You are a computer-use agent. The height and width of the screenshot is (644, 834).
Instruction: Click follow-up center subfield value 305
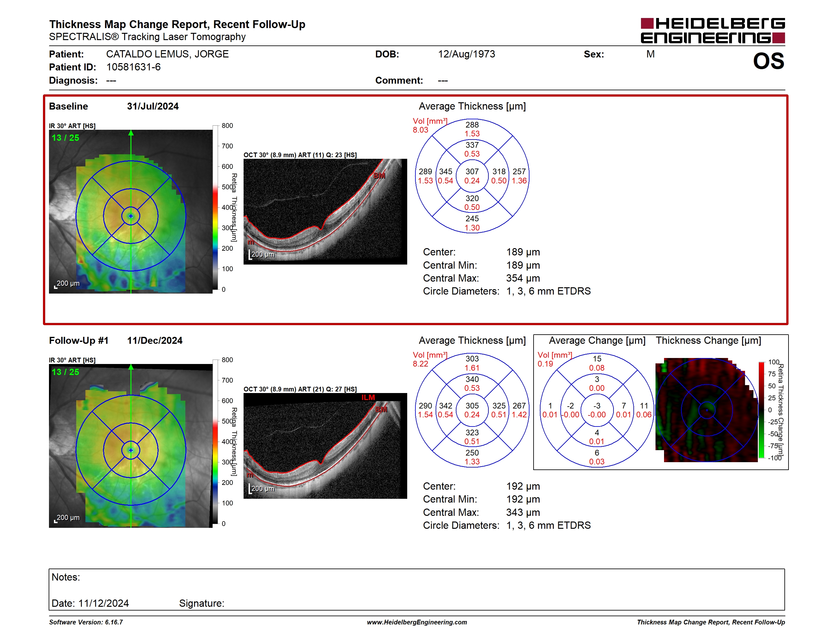[x=472, y=406]
